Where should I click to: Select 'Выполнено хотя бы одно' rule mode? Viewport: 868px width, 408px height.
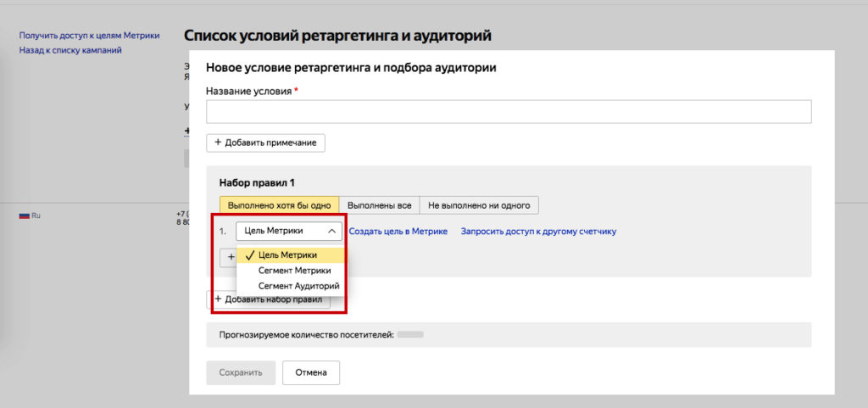pos(279,205)
